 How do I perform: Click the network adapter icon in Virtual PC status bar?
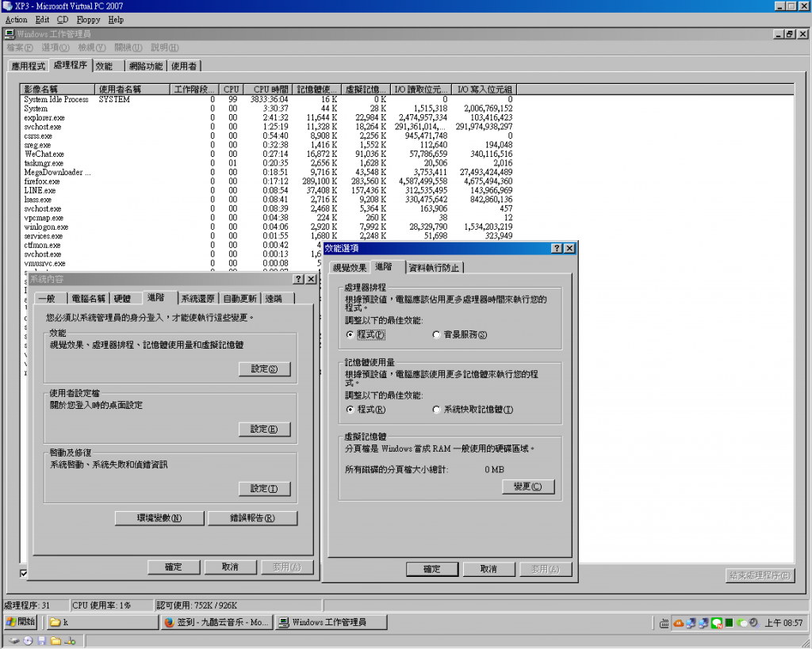[70, 641]
